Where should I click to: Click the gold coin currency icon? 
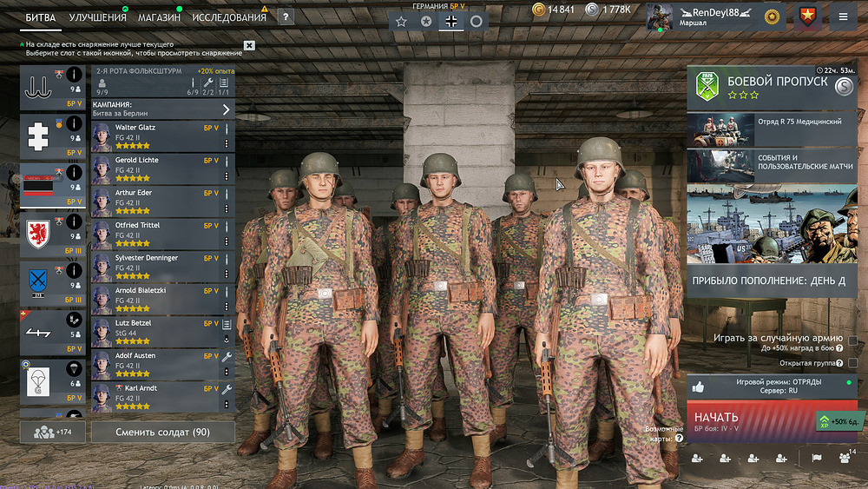(538, 9)
